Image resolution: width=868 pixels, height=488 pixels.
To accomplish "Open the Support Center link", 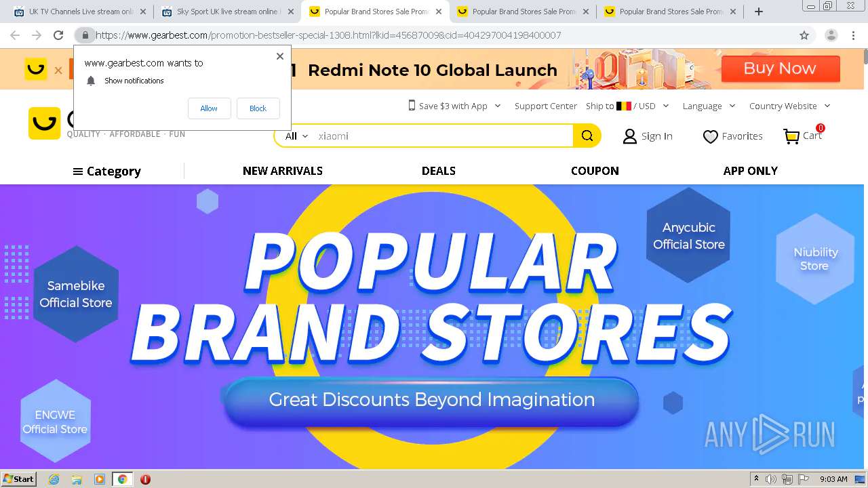I will 546,106.
